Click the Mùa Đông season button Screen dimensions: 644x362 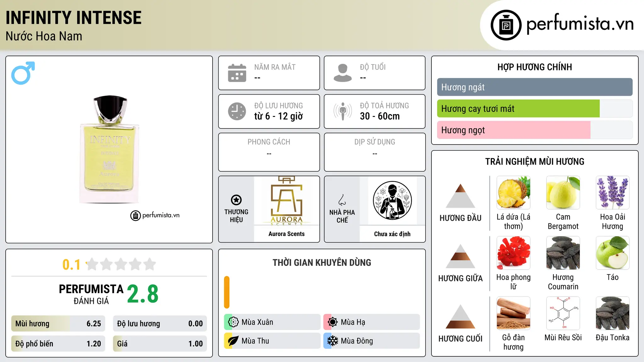coord(372,341)
